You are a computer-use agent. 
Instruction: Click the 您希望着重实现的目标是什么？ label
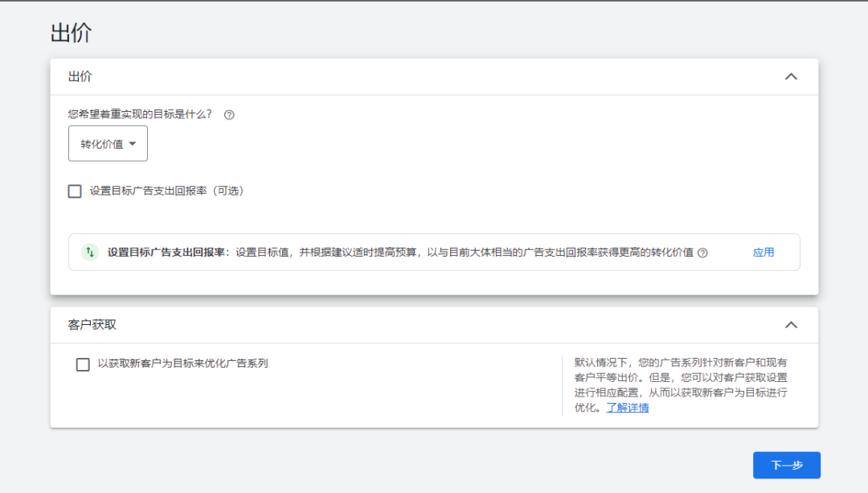coord(140,114)
